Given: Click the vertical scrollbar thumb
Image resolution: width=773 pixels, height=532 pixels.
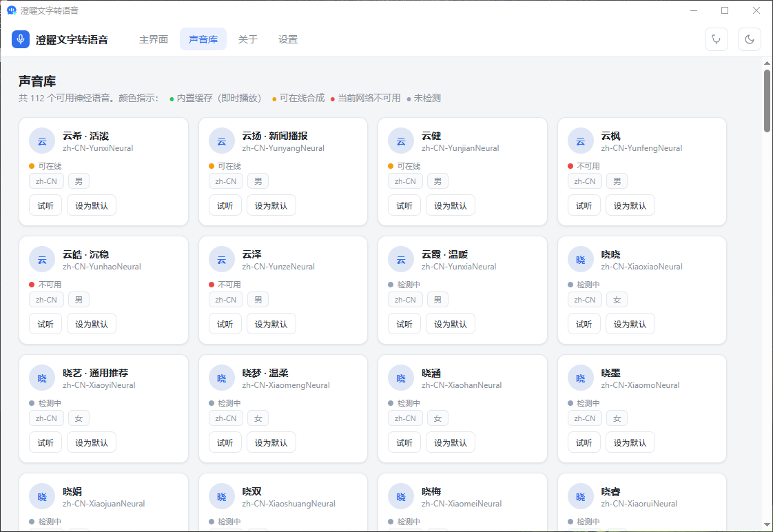Looking at the screenshot, I should click(x=767, y=101).
